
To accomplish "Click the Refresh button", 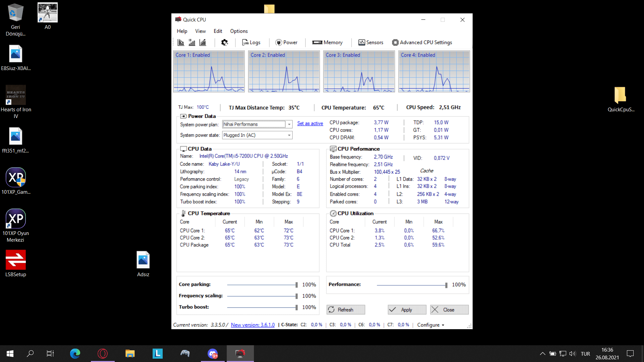I will click(346, 310).
